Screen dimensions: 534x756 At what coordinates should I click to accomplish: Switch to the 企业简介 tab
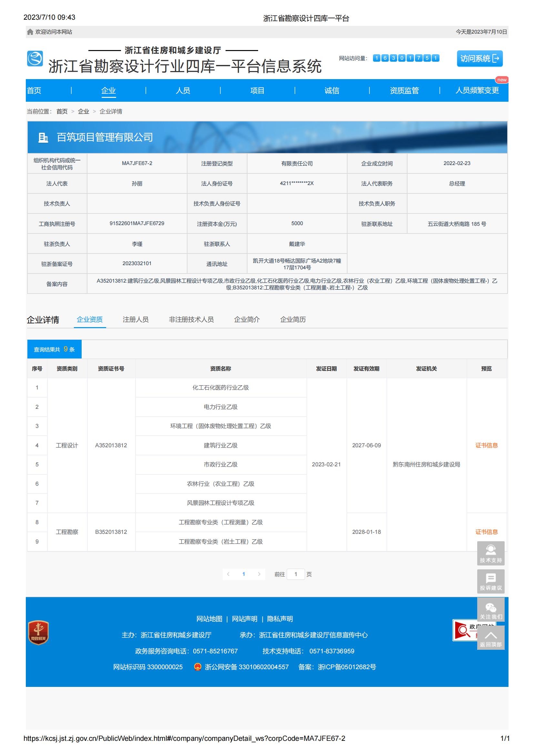[x=247, y=319]
